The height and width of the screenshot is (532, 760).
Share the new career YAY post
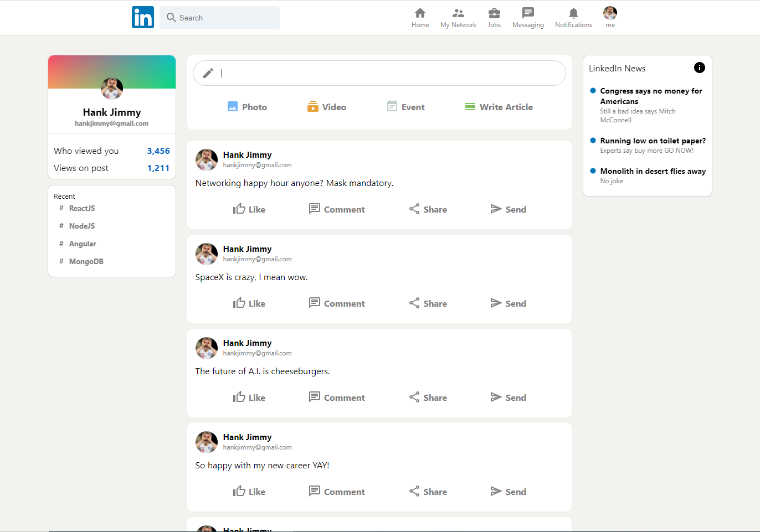428,492
